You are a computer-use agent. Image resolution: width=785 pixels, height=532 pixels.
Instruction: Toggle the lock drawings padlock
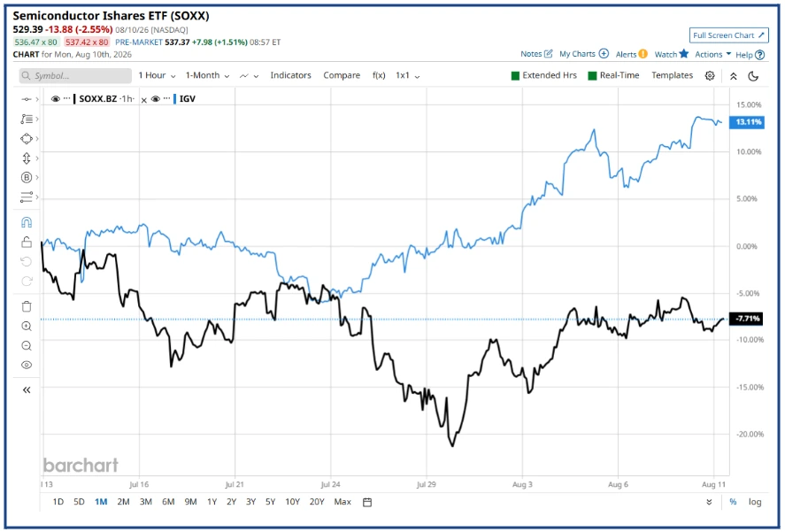point(27,242)
